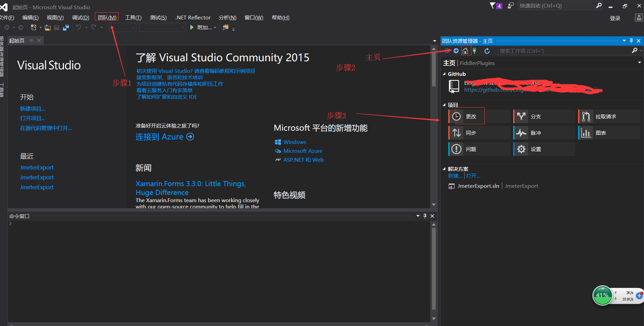Open the document tabs overflow dropdown

click(x=435, y=41)
